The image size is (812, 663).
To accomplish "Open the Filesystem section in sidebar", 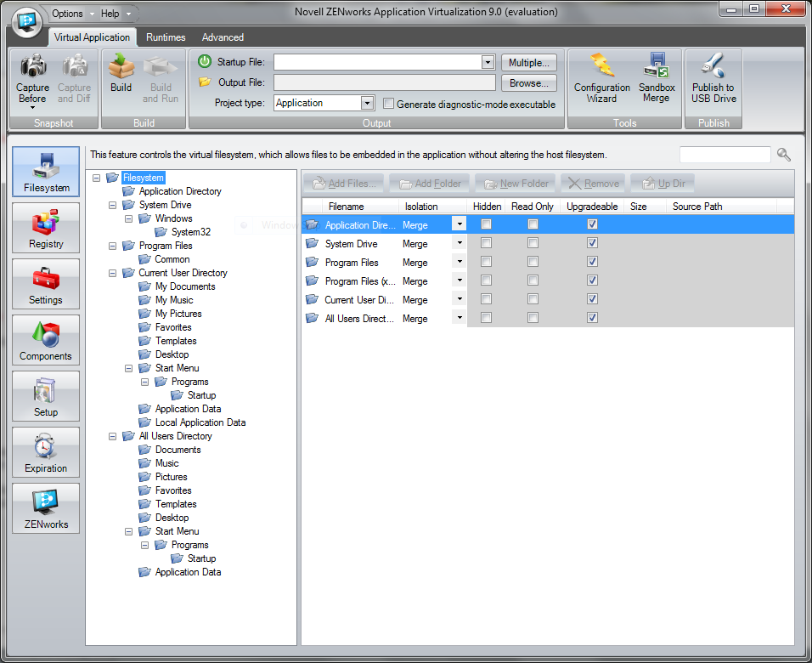I will pos(46,172).
